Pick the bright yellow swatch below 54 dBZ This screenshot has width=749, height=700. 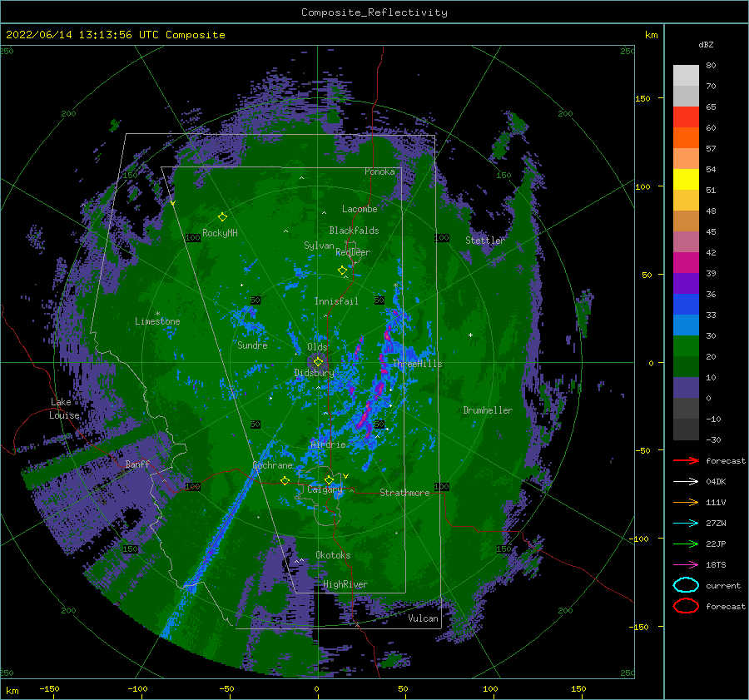(686, 179)
